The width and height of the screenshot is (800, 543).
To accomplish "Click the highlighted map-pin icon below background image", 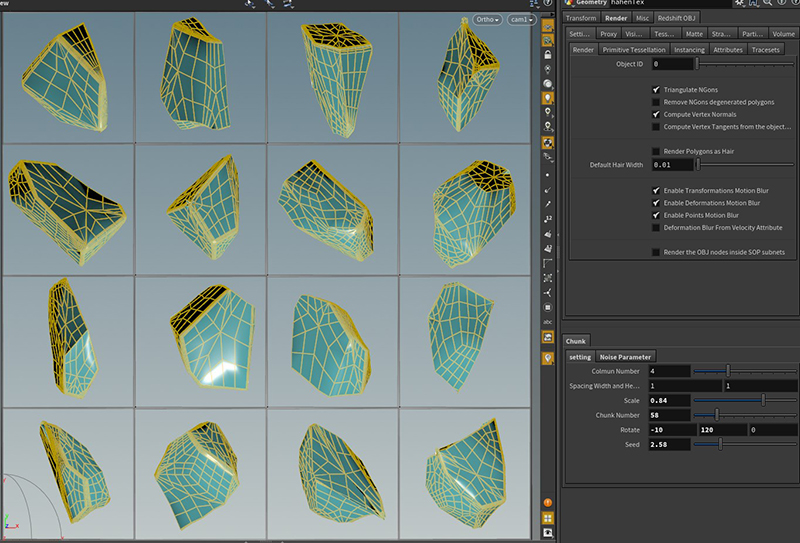I will (x=547, y=358).
